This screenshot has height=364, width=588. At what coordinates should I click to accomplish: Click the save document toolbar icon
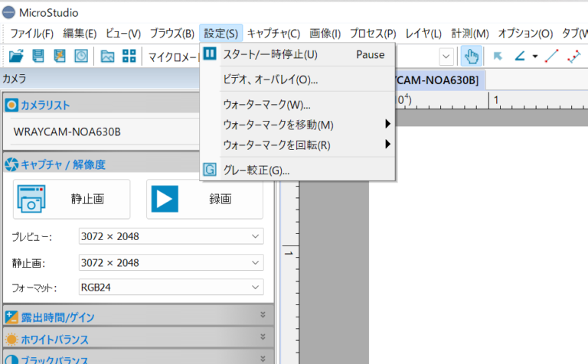pyautogui.click(x=38, y=56)
